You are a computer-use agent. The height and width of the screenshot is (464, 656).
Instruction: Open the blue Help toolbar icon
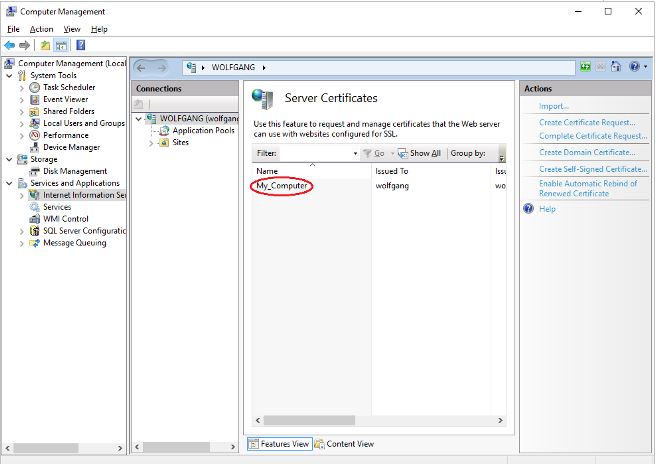point(80,45)
